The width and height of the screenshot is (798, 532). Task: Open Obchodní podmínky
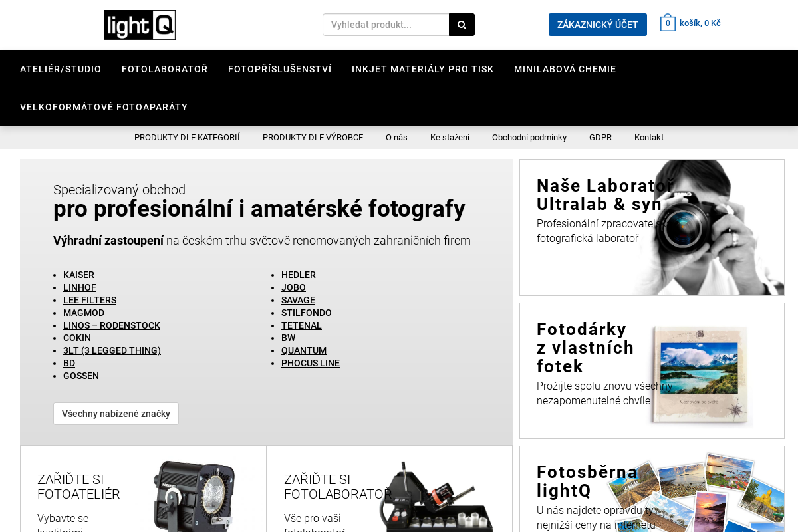[x=529, y=137]
